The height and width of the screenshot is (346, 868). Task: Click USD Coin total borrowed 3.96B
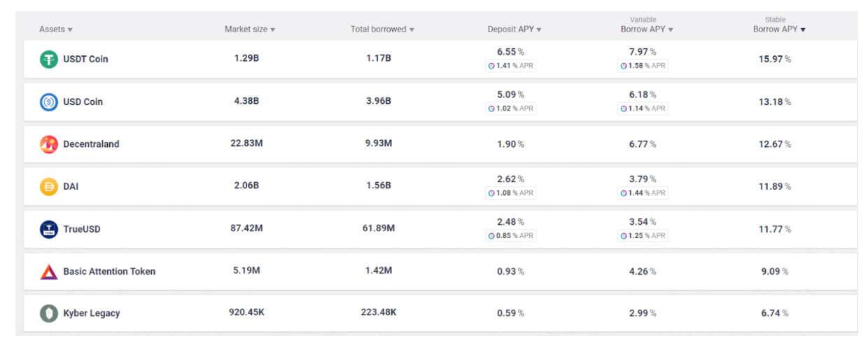point(378,101)
